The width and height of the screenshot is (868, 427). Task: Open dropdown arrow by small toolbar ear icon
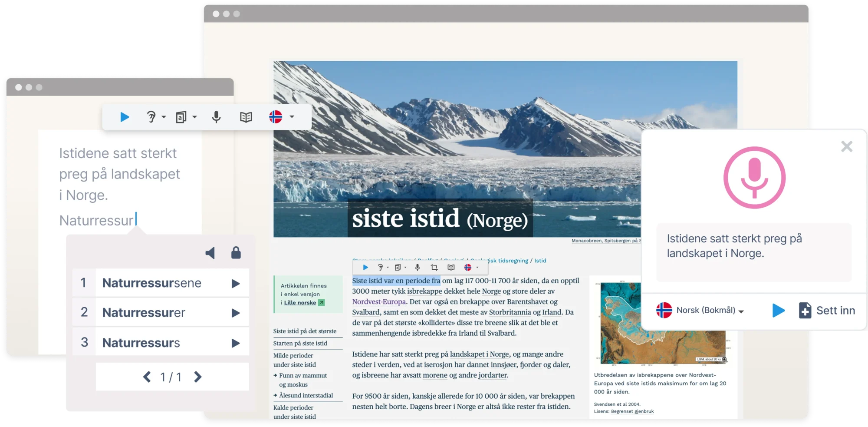[388, 268]
